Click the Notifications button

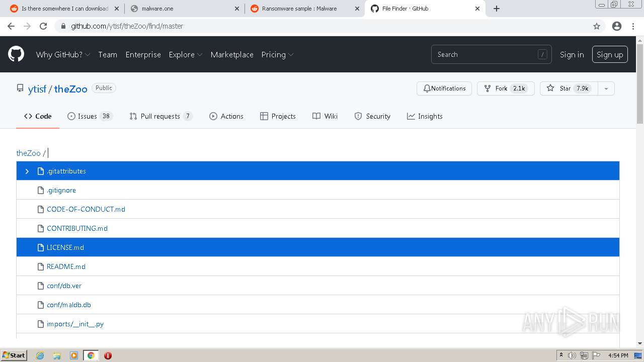[x=444, y=88]
